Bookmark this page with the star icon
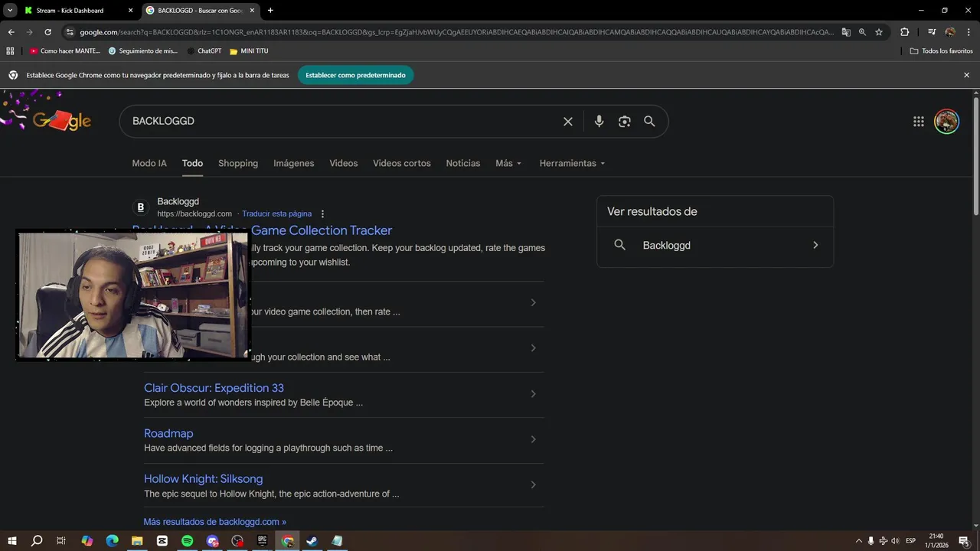 coord(879,32)
